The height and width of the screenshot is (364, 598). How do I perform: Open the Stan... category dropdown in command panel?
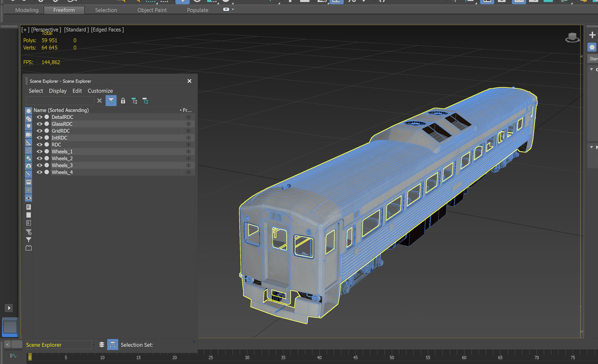593,59
